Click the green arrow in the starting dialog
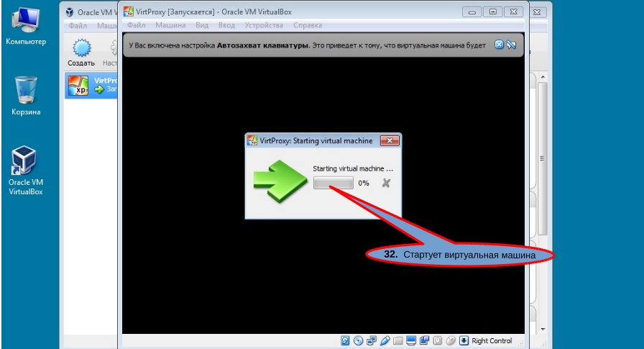644x349 pixels. pyautogui.click(x=280, y=181)
